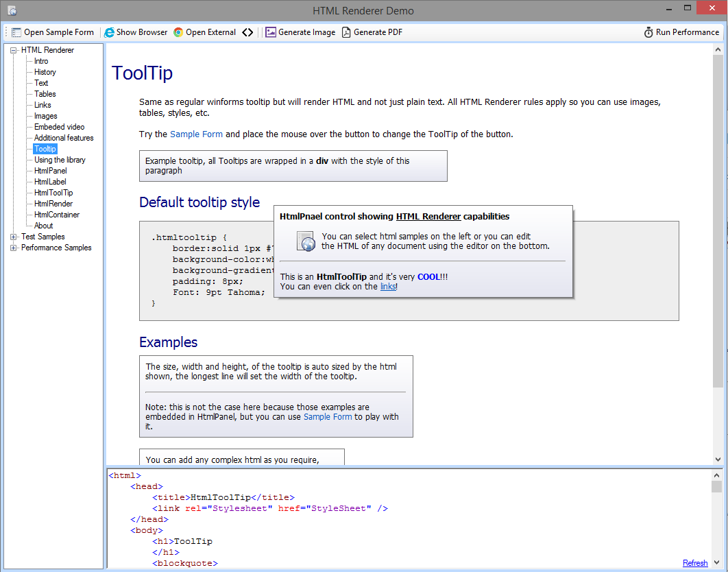Open the Additional features sample

click(64, 138)
